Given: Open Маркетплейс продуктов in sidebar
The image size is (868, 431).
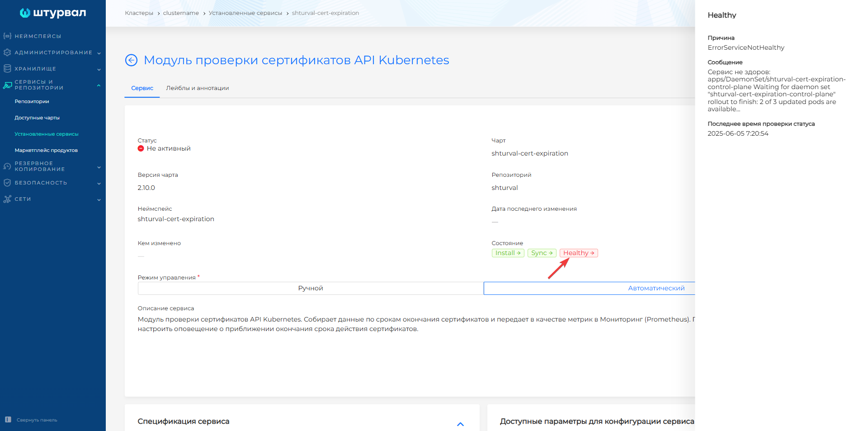Looking at the screenshot, I should click(46, 150).
